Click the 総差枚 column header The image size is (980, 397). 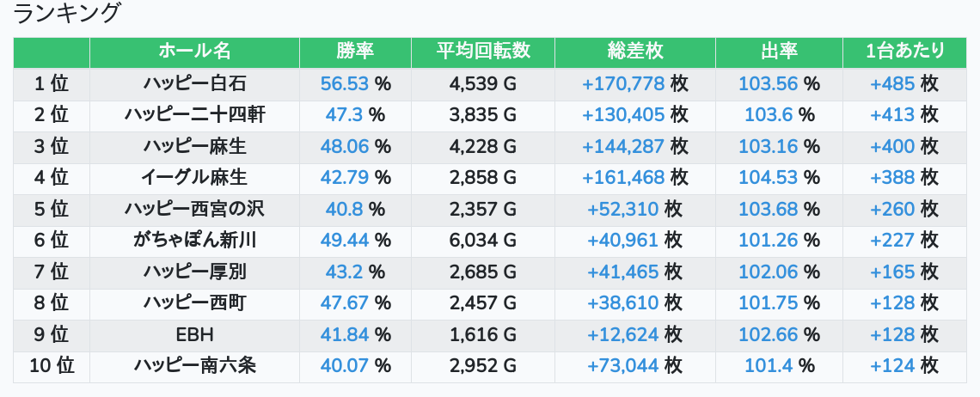(x=634, y=52)
